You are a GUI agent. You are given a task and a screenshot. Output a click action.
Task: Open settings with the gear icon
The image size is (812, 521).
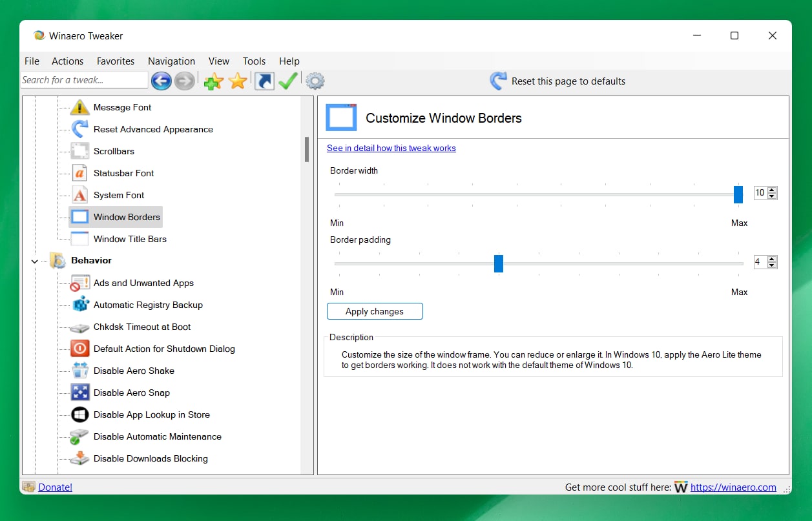(315, 81)
